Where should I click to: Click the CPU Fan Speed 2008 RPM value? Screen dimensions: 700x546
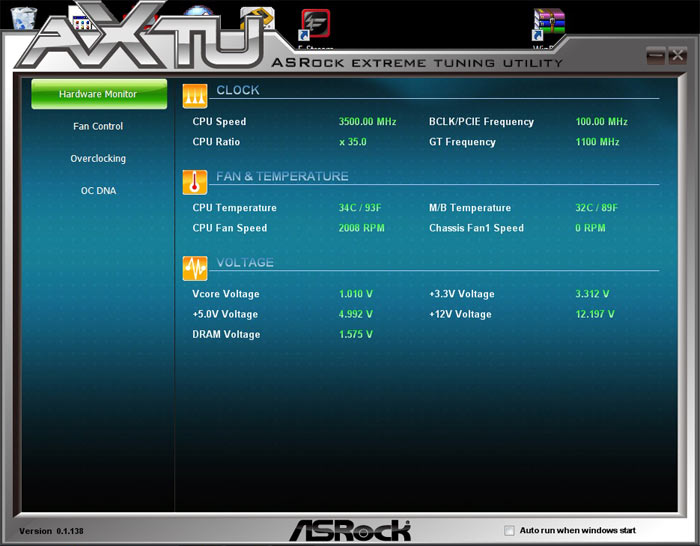point(362,228)
